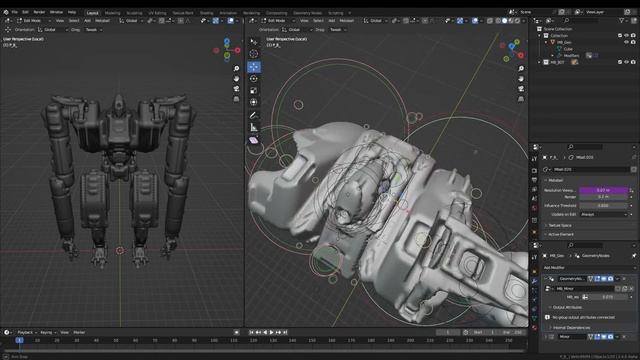Open the Tool tab in upper properties editor

(535, 158)
